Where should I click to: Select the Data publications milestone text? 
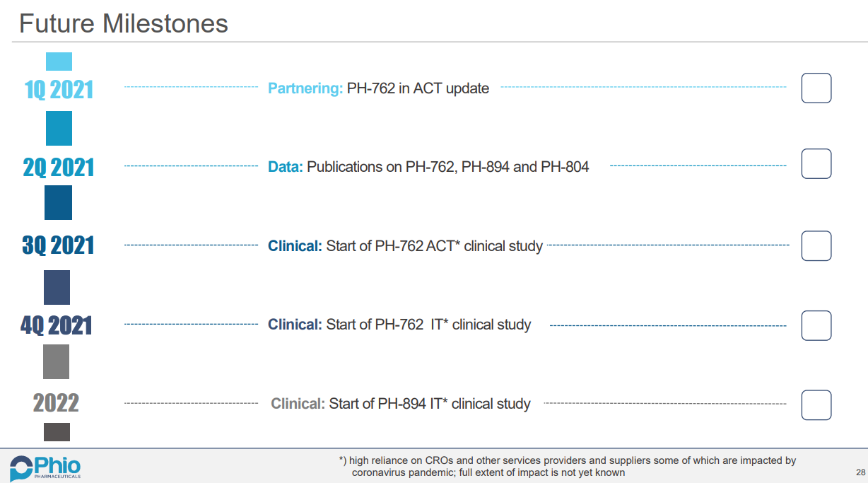pyautogui.click(x=428, y=167)
